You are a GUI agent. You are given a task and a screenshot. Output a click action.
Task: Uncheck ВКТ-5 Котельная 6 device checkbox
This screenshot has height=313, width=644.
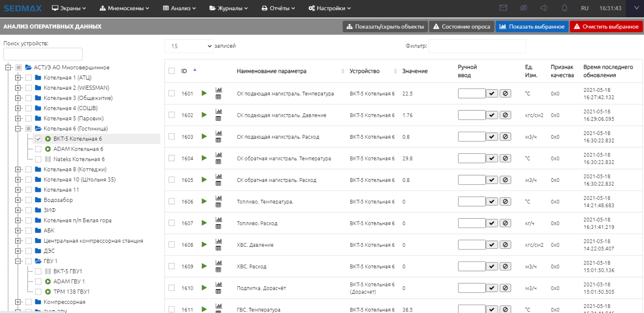click(x=38, y=139)
